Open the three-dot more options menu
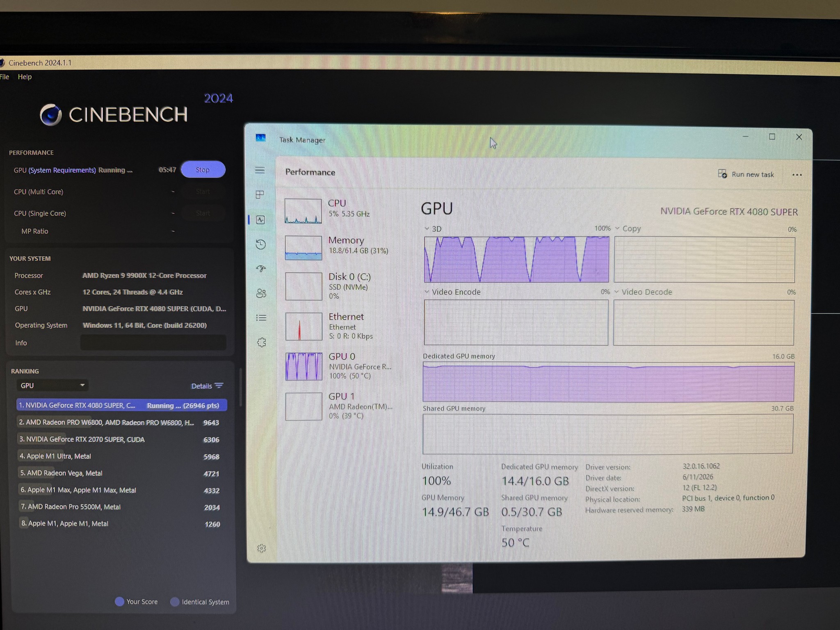The image size is (840, 630). (797, 175)
